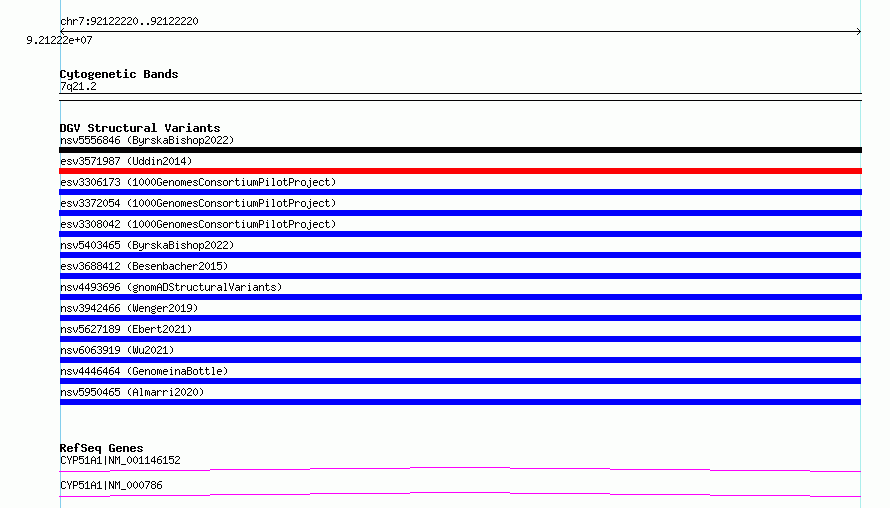Open variant esv3688412 (Besenbacher2015) label
The image size is (890, 508).
(144, 266)
